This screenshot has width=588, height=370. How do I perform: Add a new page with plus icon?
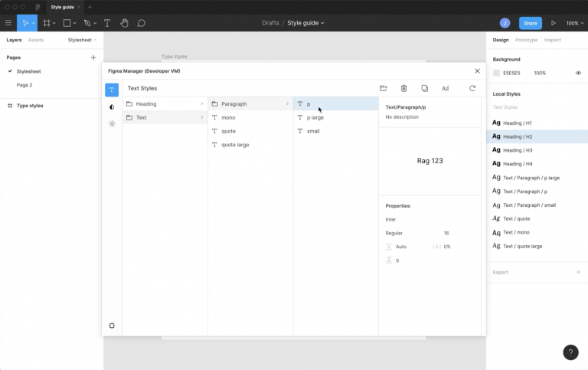93,57
